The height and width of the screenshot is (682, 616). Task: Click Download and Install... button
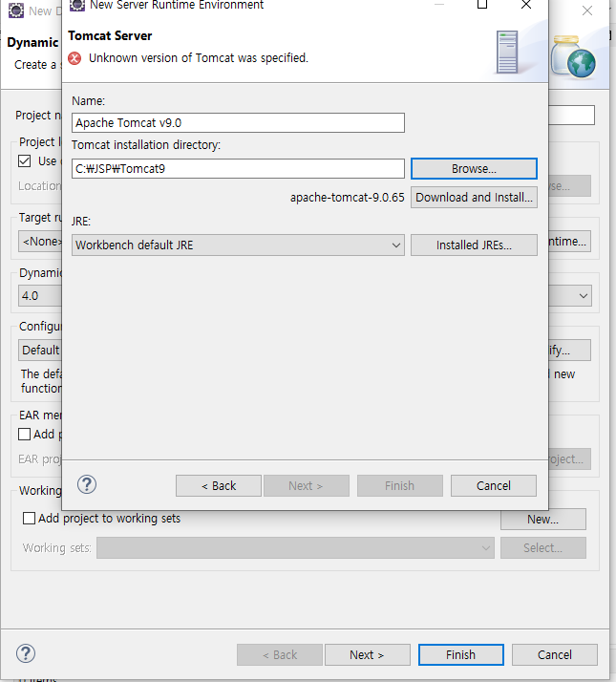474,198
